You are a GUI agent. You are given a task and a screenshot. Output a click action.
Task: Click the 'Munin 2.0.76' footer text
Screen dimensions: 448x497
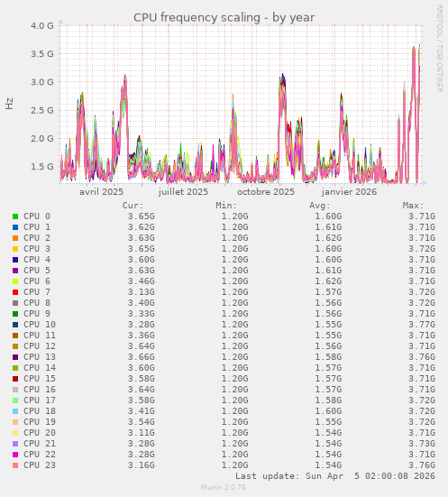click(224, 487)
